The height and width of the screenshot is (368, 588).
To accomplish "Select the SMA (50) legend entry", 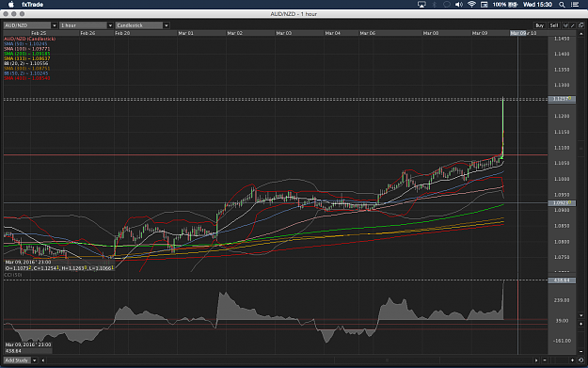I will point(25,44).
